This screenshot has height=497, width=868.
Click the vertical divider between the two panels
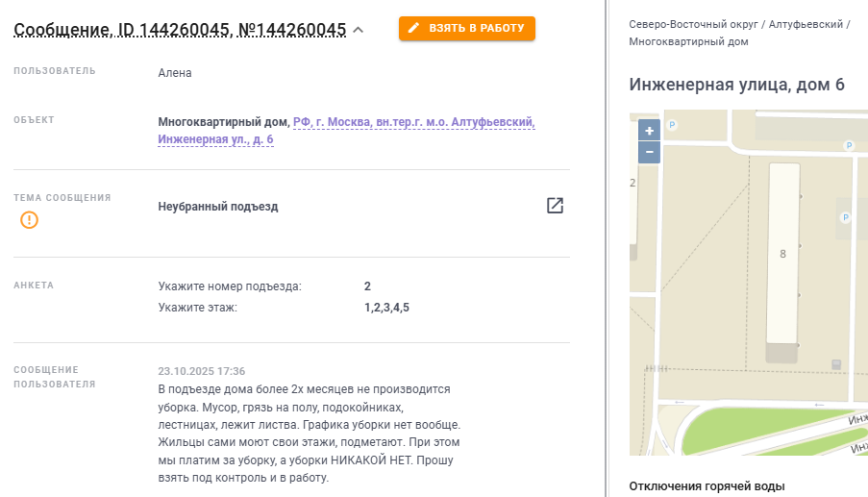tap(607, 248)
